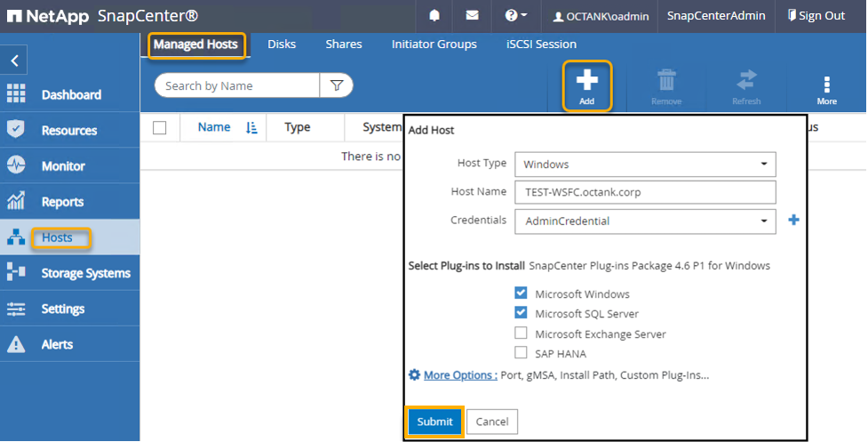
Task: Check the Microsoft Exchange Server plug-in
Action: pyautogui.click(x=521, y=333)
